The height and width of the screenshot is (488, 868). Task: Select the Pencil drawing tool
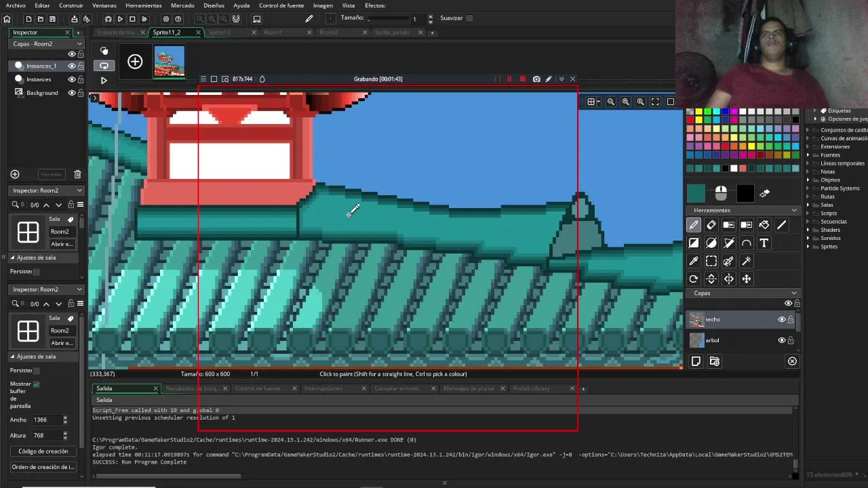[x=694, y=225]
